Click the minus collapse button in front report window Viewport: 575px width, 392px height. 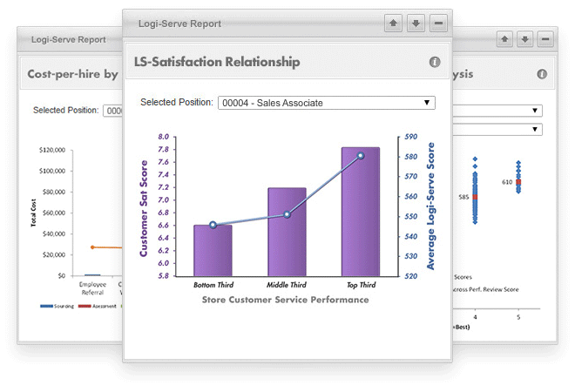click(438, 24)
